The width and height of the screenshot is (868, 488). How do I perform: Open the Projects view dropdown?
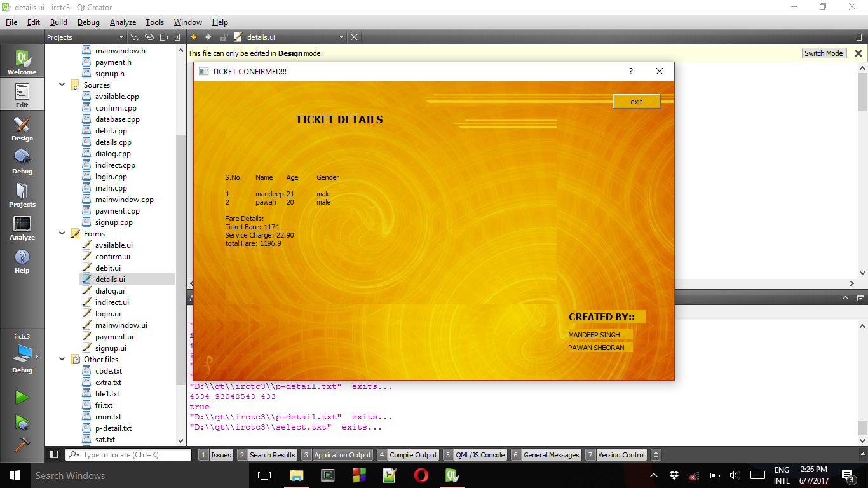pos(86,37)
